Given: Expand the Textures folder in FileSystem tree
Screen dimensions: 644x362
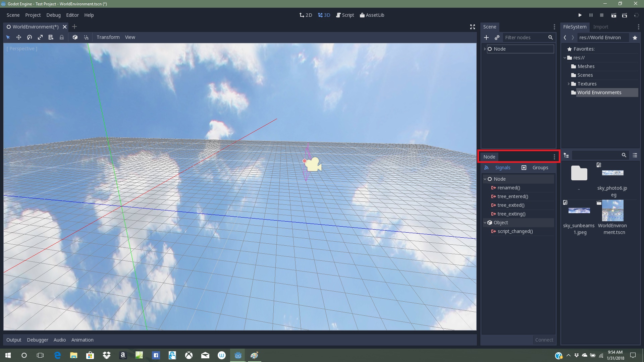Looking at the screenshot, I should coord(569,84).
